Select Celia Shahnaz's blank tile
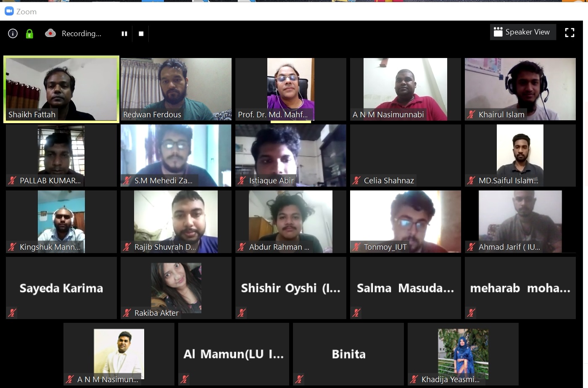Image resolution: width=588 pixels, height=388 pixels. (406, 156)
